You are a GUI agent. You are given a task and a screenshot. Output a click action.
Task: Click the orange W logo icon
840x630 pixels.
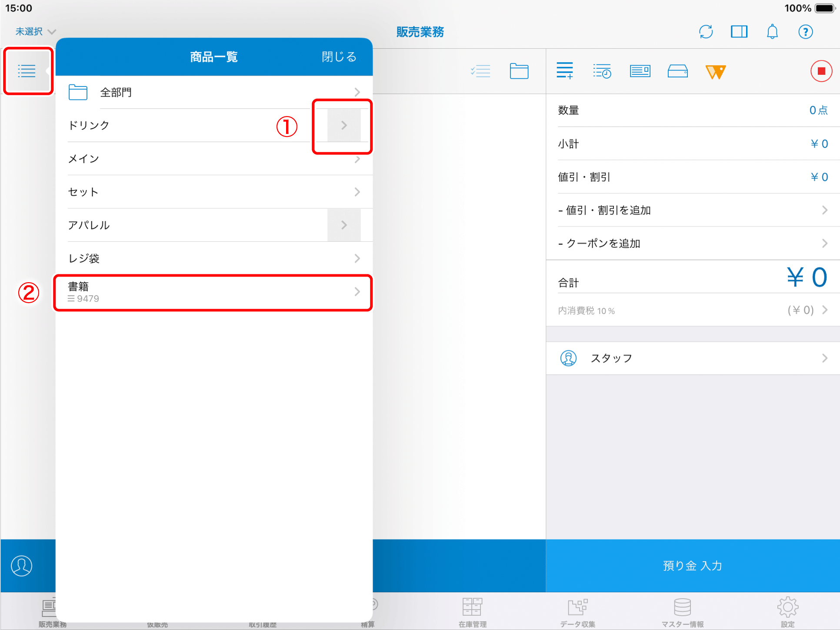click(715, 72)
